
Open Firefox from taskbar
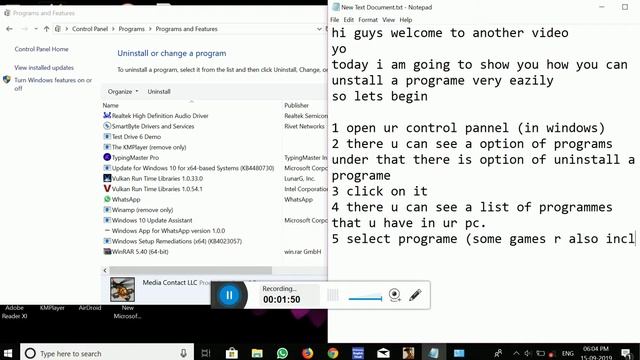(x=307, y=353)
